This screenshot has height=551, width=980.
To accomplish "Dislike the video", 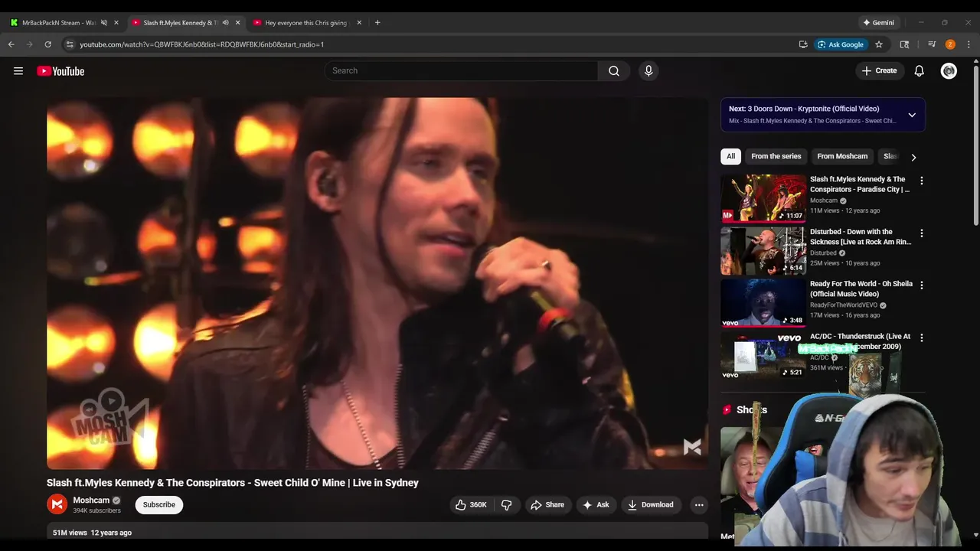I will (x=506, y=504).
